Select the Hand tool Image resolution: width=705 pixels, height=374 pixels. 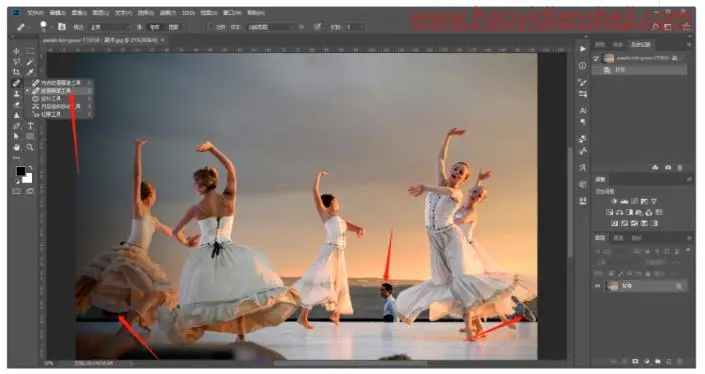click(17, 147)
